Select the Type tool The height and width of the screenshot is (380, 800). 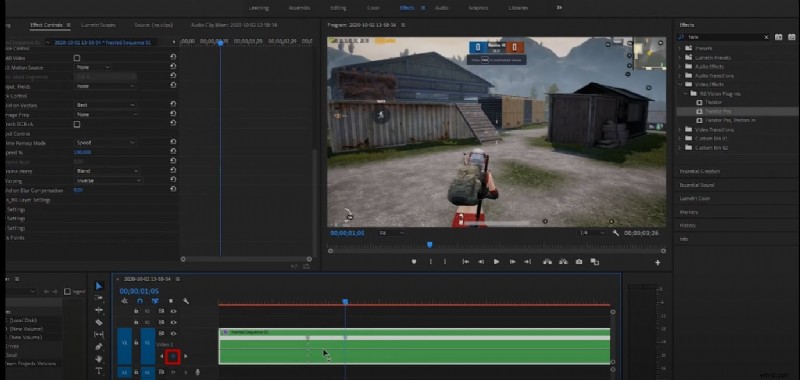pyautogui.click(x=99, y=371)
